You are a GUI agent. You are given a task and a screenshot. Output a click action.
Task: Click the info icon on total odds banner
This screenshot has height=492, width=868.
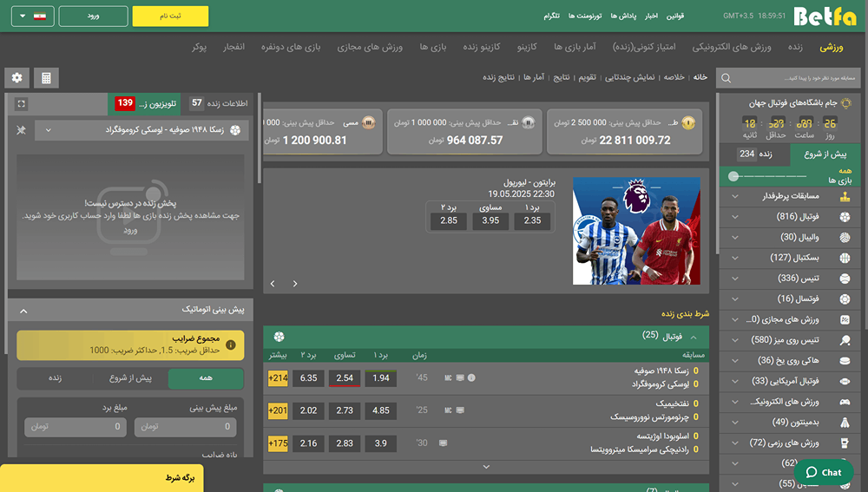coord(231,344)
